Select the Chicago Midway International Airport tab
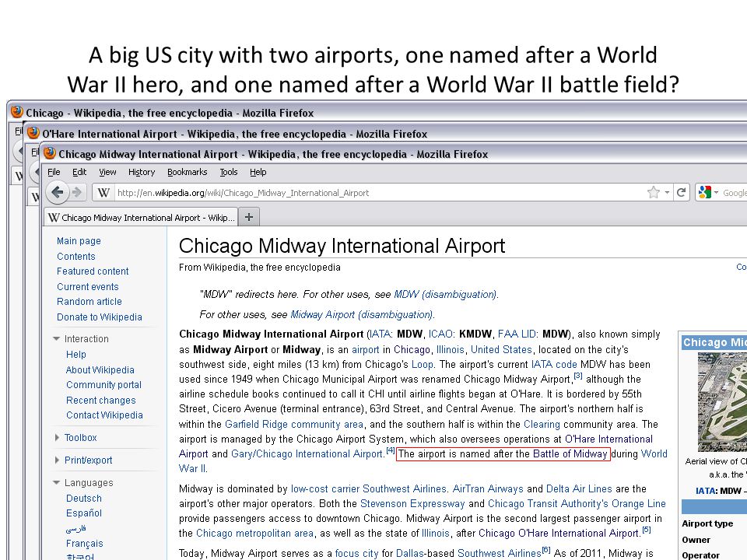Image resolution: width=747 pixels, height=560 pixels. click(x=141, y=217)
